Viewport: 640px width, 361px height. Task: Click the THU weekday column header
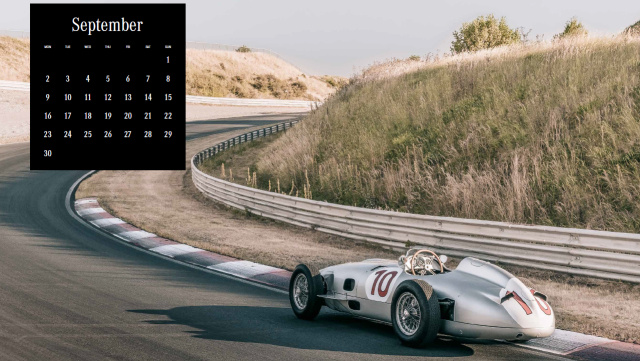(108, 47)
